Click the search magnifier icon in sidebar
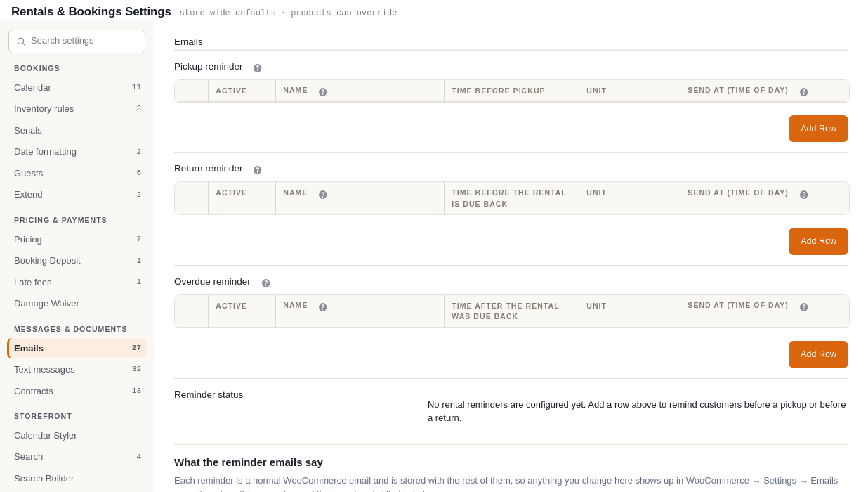Image resolution: width=868 pixels, height=492 pixels. (x=21, y=41)
